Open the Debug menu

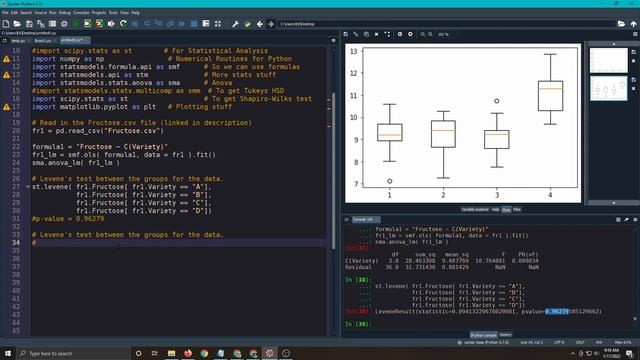[64, 13]
